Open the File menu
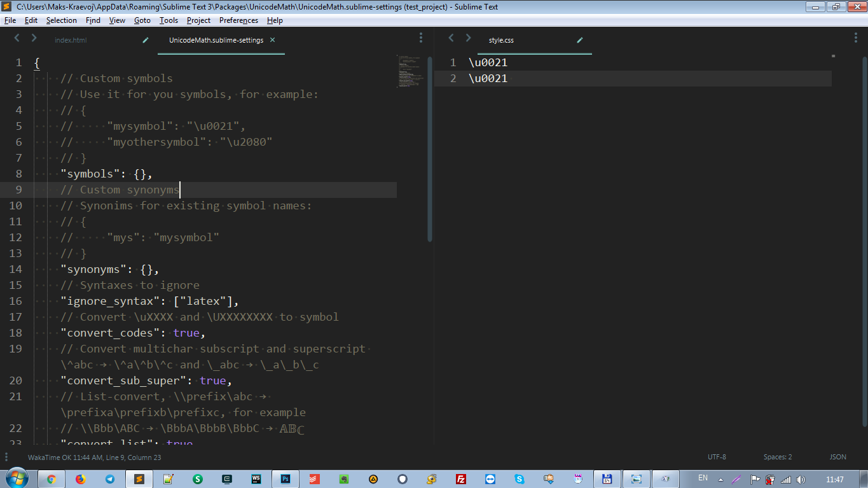Viewport: 868px width, 488px height. [10, 20]
